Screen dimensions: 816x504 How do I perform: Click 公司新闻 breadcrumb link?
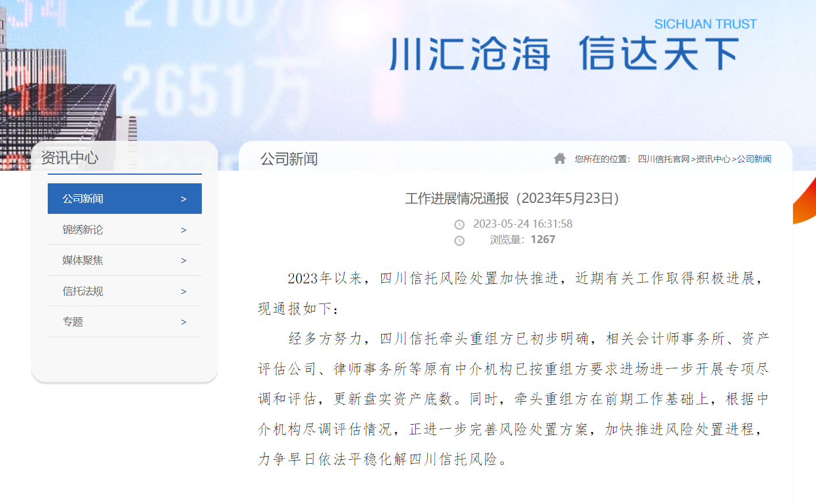754,159
